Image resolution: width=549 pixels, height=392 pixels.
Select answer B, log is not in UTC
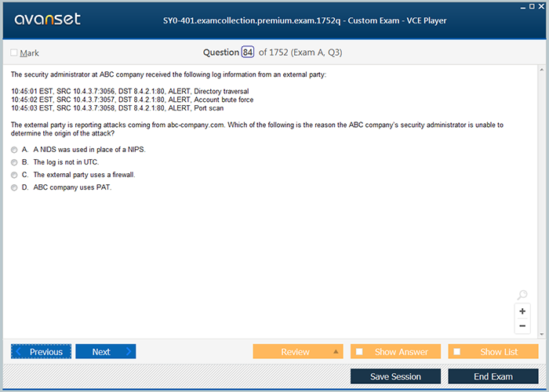(14, 162)
